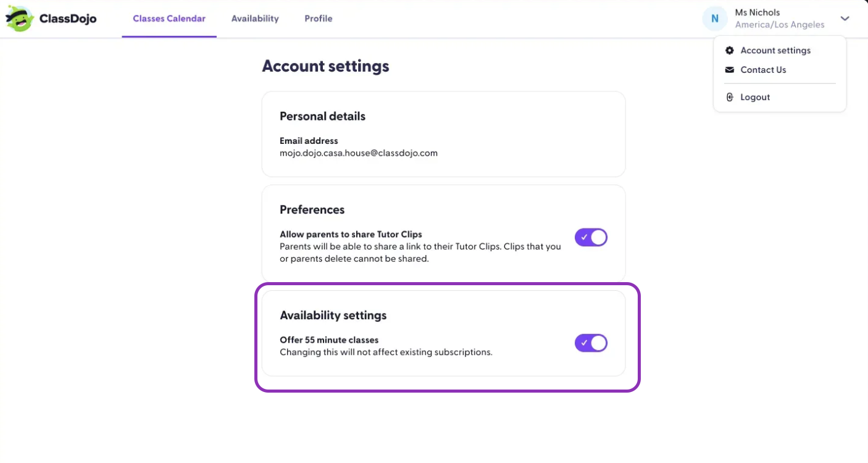The width and height of the screenshot is (868, 463).
Task: Click the Availability settings heading
Action: click(333, 315)
